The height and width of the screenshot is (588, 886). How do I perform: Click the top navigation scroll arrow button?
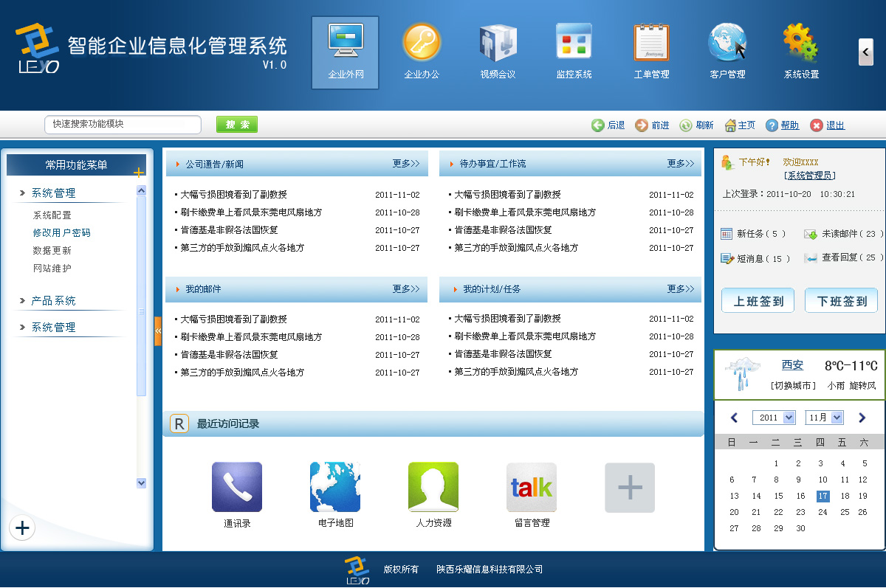(x=866, y=52)
